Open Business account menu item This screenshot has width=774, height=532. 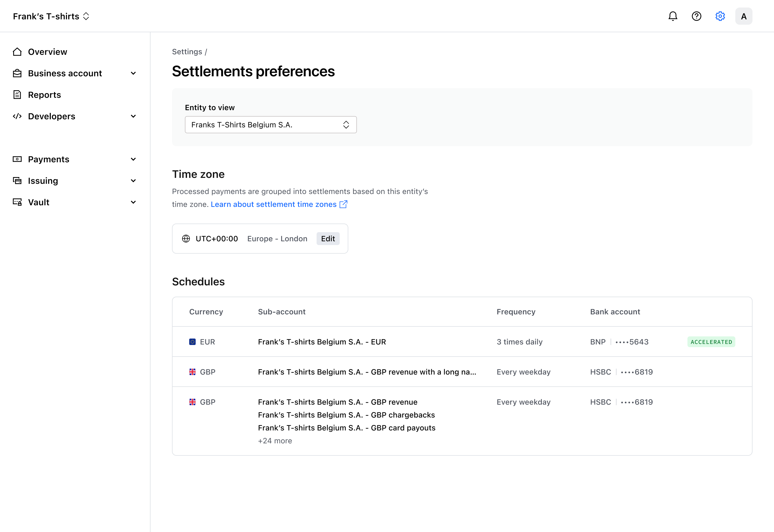pyautogui.click(x=65, y=73)
